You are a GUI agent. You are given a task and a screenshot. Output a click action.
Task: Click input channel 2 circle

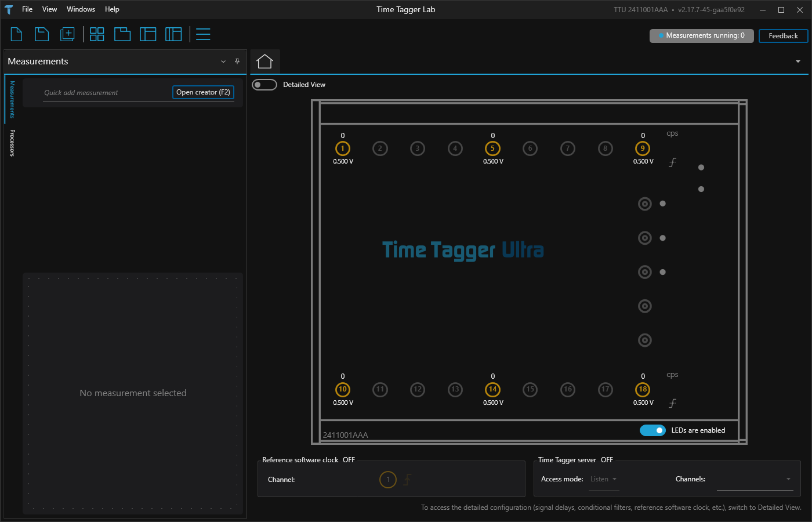pos(380,148)
